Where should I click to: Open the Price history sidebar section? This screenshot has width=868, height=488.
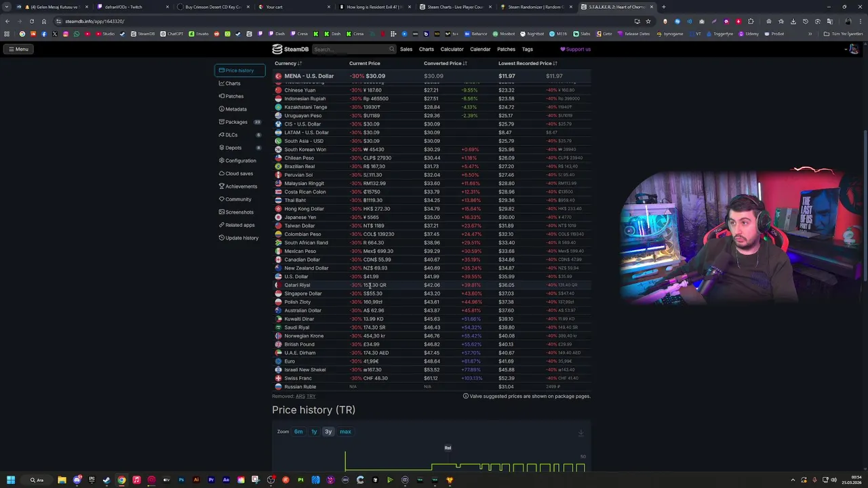click(x=239, y=70)
